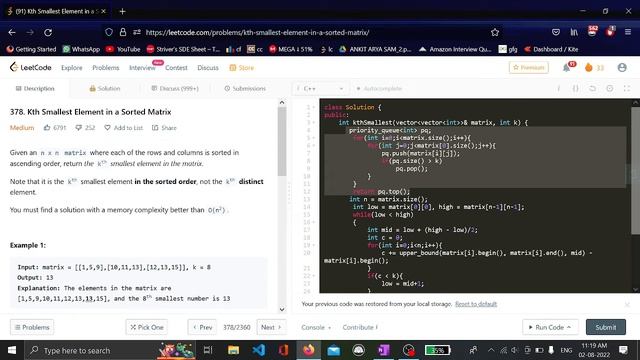The image size is (640, 360).
Task: Expand the Console panel
Action: (316, 327)
